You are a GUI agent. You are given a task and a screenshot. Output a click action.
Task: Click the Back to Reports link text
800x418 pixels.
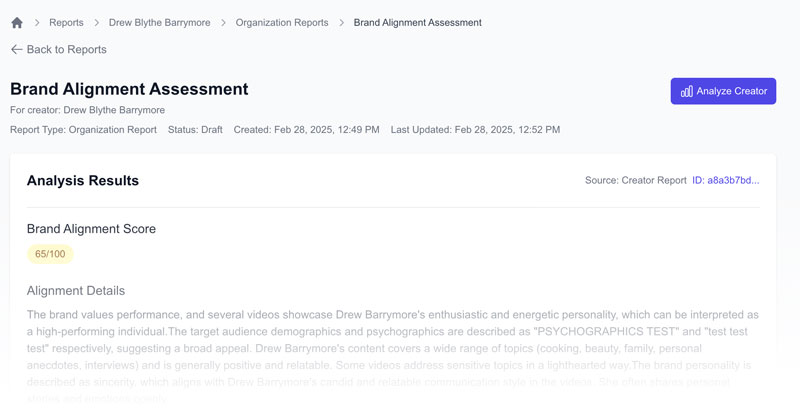(66, 49)
